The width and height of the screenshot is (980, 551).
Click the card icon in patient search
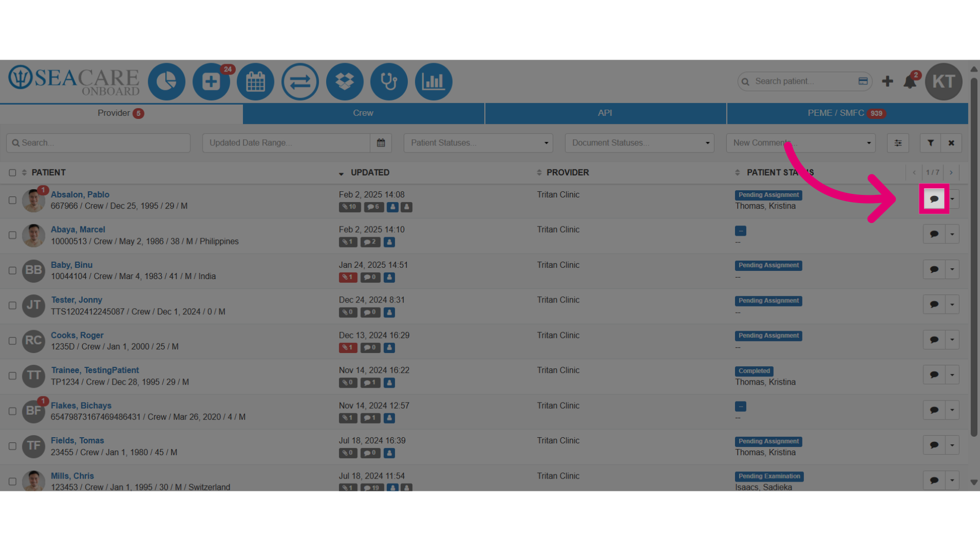pyautogui.click(x=863, y=81)
